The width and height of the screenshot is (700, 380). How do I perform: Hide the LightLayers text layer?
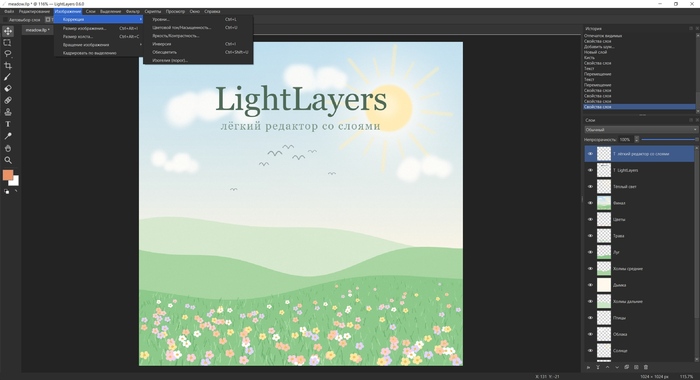pyautogui.click(x=590, y=170)
